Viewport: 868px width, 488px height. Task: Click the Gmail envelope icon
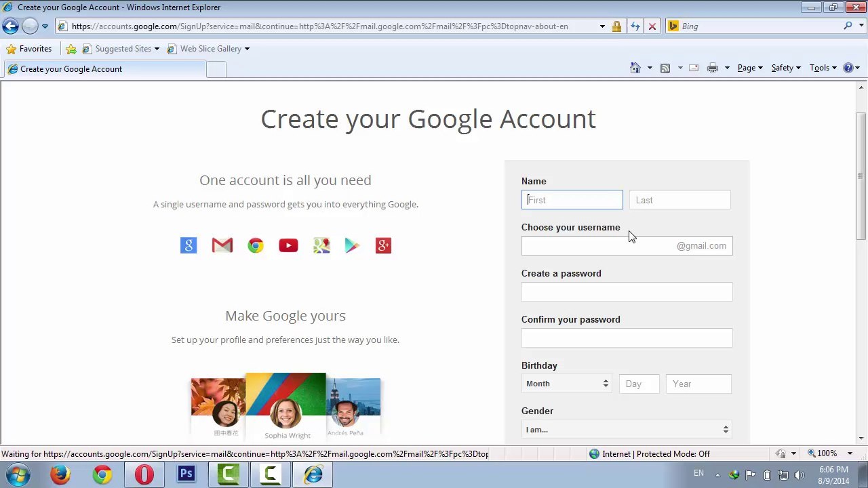(222, 245)
